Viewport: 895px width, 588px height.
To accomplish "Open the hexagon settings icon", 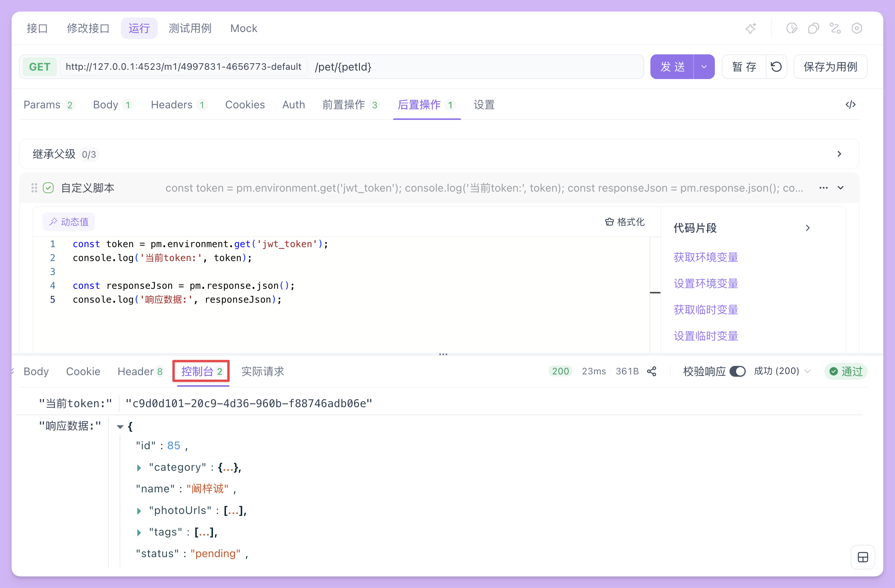I will pyautogui.click(x=857, y=29).
